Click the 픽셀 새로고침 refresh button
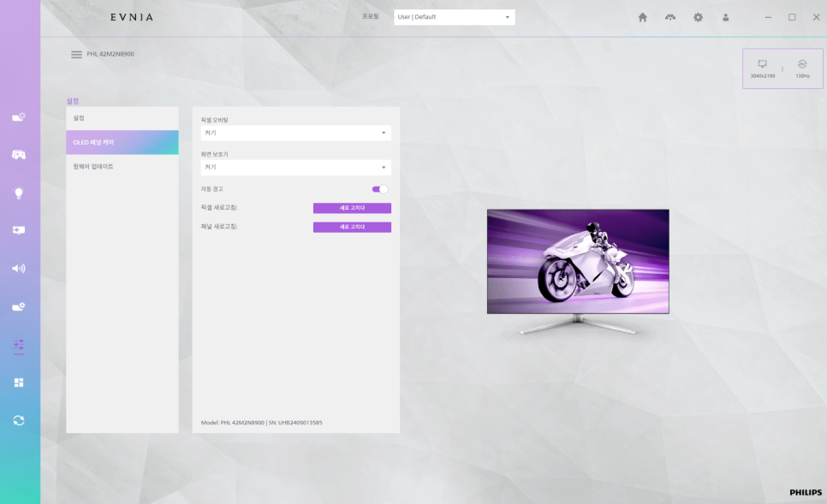Viewport: 827px width, 504px height. point(352,208)
